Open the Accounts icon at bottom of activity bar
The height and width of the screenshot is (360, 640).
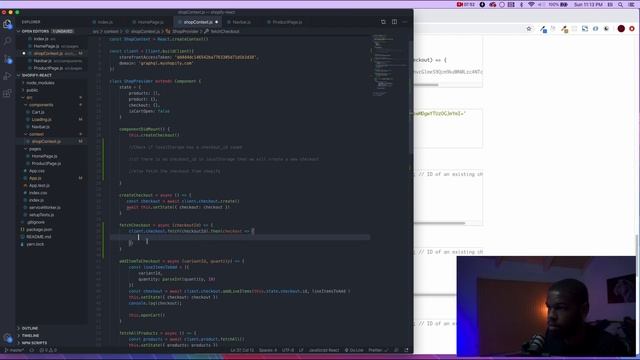point(7,338)
